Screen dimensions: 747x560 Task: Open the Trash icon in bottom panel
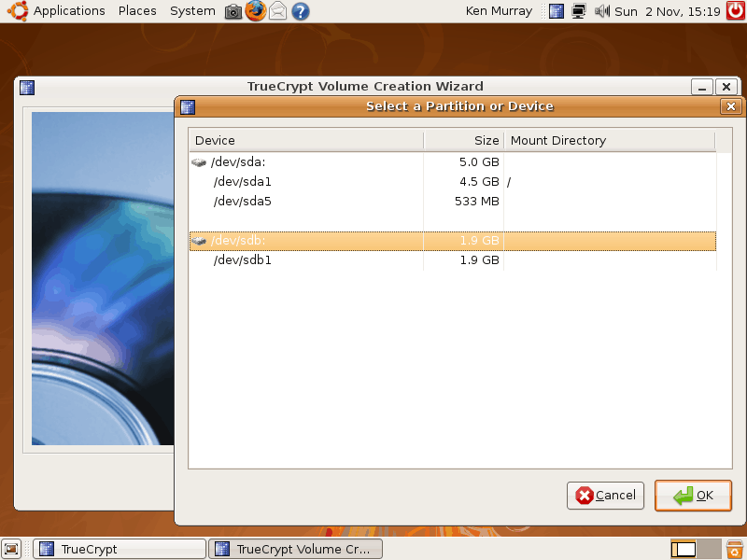click(x=735, y=549)
